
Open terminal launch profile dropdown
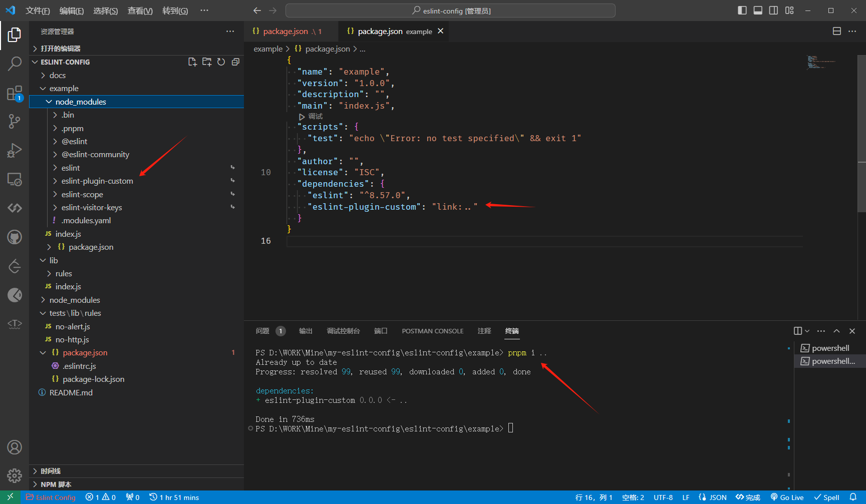coord(807,331)
